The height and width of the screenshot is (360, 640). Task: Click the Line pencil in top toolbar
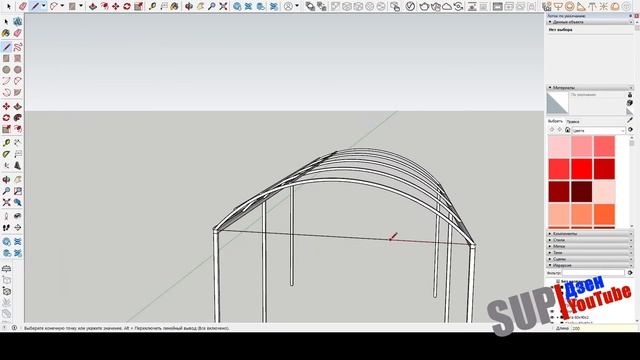[x=35, y=6]
